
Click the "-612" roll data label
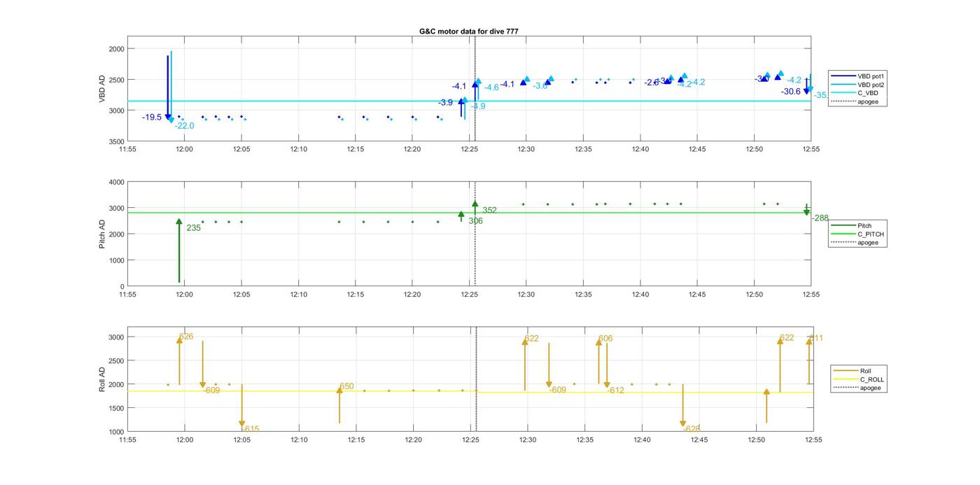point(615,391)
